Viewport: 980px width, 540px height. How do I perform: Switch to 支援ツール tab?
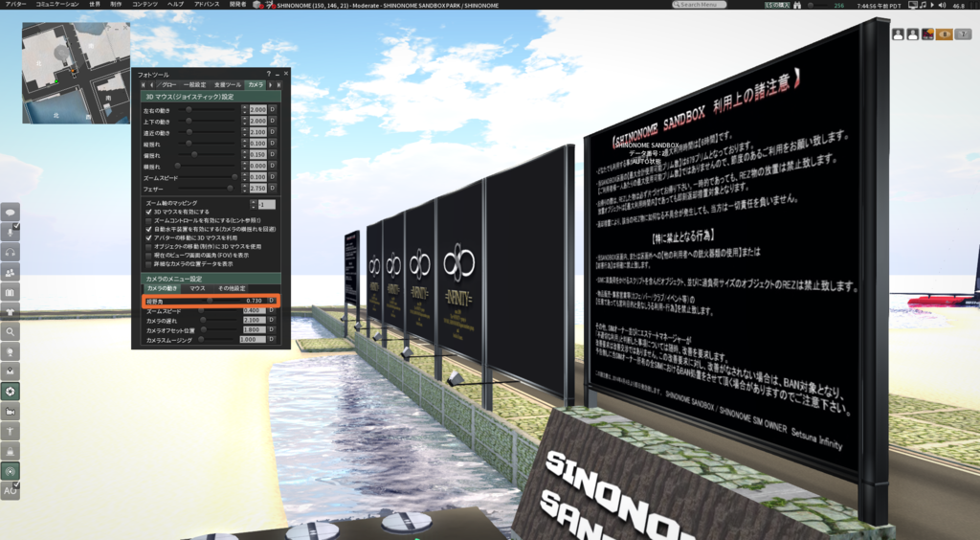click(227, 84)
